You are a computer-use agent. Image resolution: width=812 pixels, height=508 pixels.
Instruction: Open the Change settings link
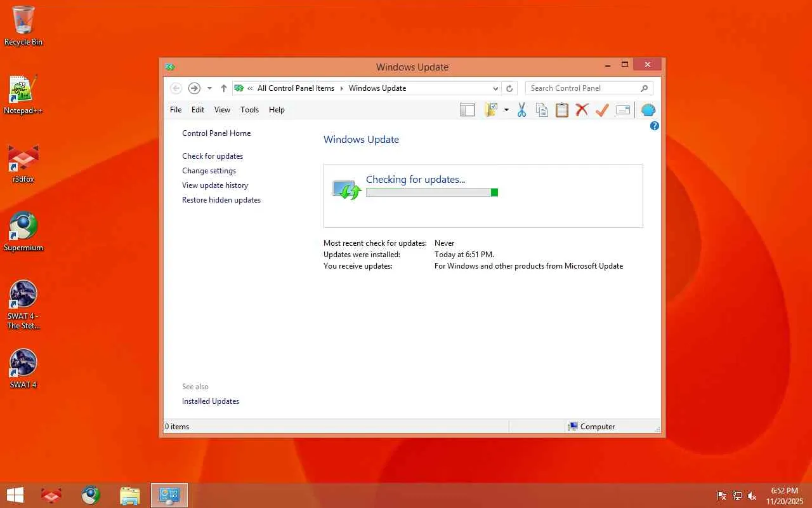pyautogui.click(x=209, y=171)
